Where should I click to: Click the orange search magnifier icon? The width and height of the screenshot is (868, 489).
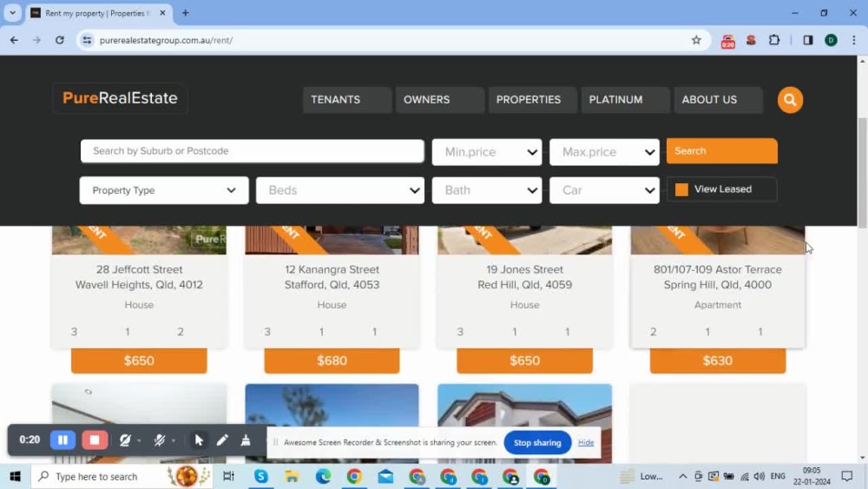click(790, 100)
